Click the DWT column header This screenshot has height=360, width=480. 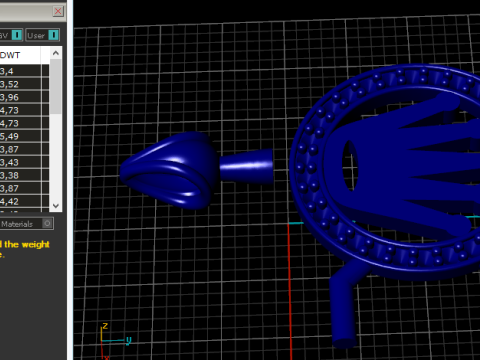tap(20, 55)
